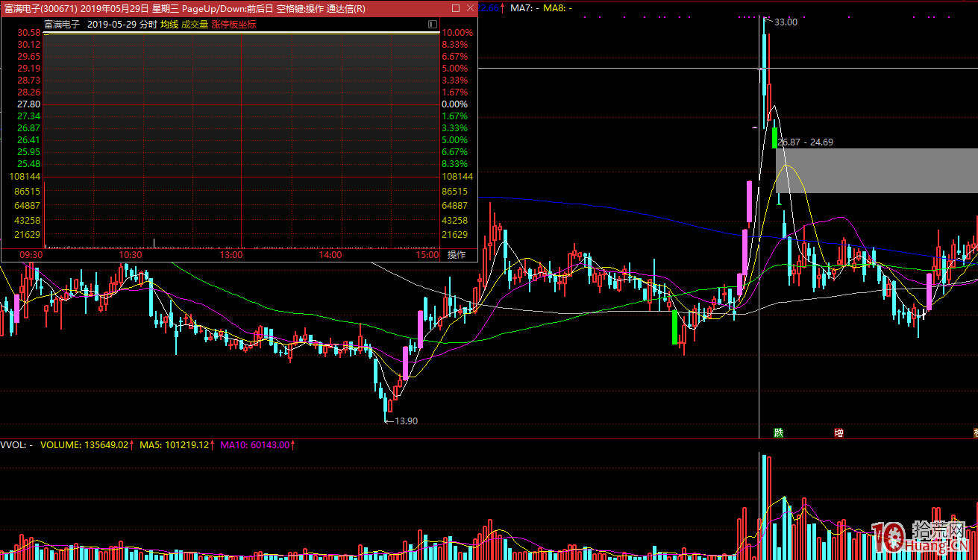This screenshot has height=560, width=978.
Task: Toggle the side panel icon in intraday header
Action: coord(433,24)
